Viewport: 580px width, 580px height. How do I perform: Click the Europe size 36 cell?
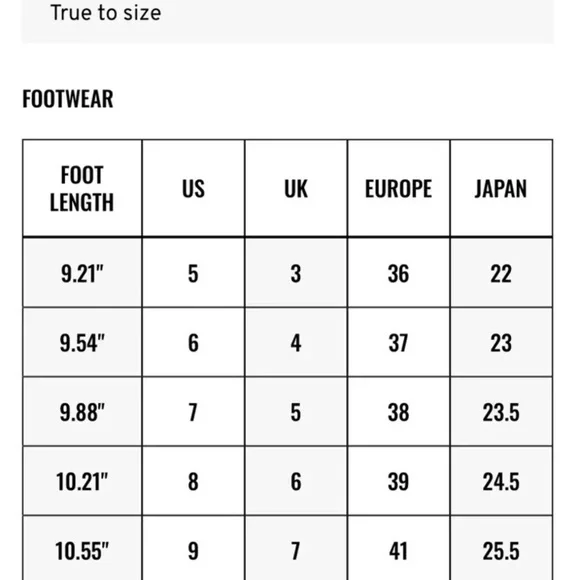tap(399, 273)
